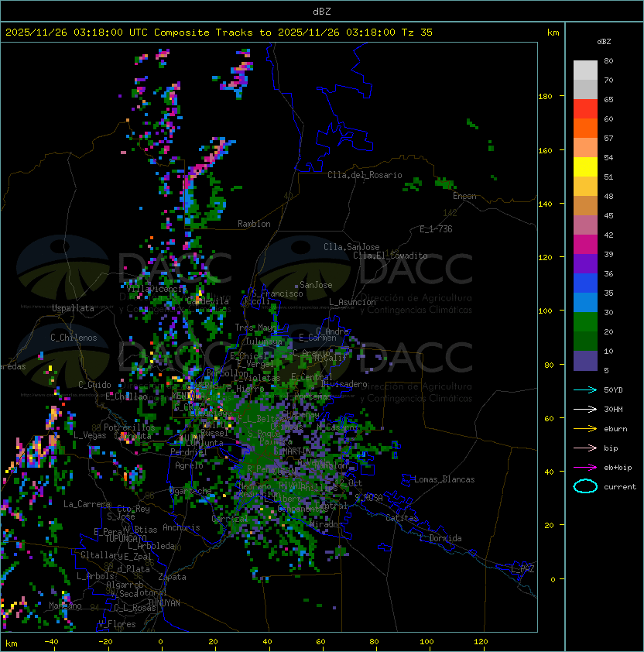644x652 pixels.
Task: Click the -40 km tick on bottom axis
Action: pos(52,642)
